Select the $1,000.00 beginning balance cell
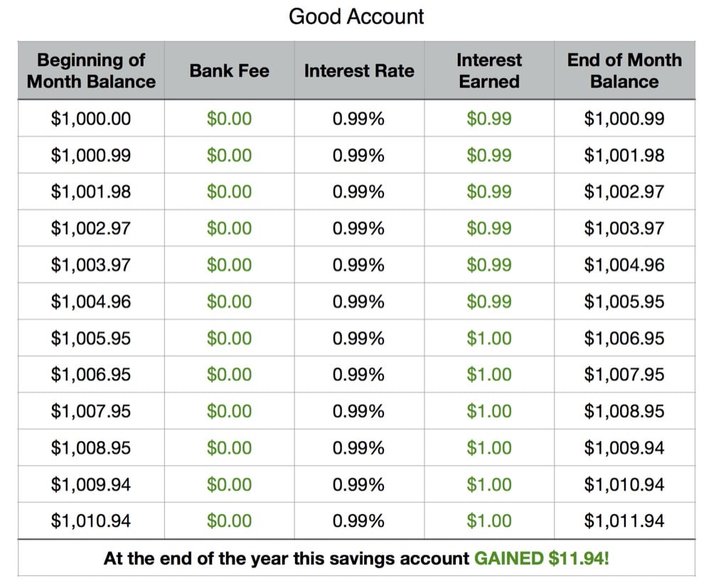The width and height of the screenshot is (711, 588). coord(91,119)
